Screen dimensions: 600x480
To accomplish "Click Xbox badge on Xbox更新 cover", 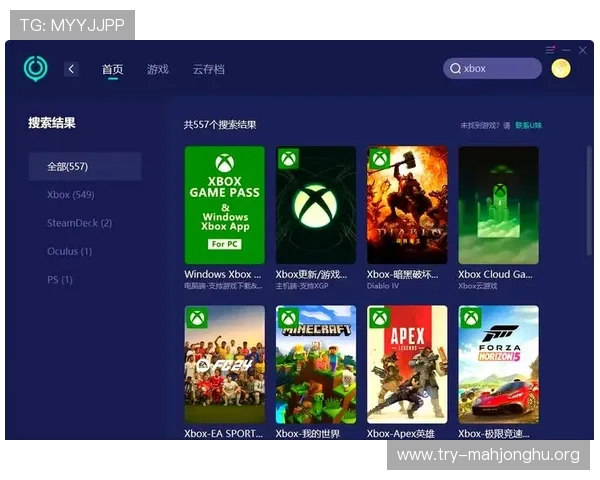I will [288, 158].
